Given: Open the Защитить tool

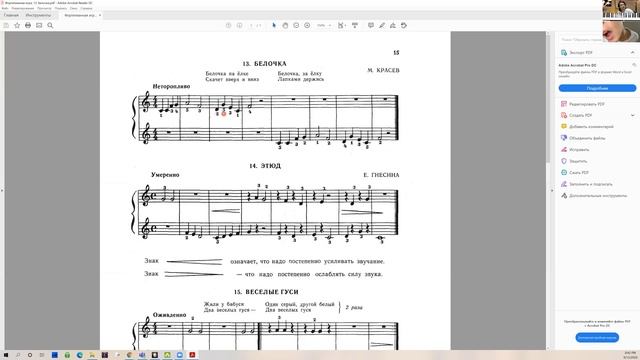Looking at the screenshot, I should [x=574, y=161].
